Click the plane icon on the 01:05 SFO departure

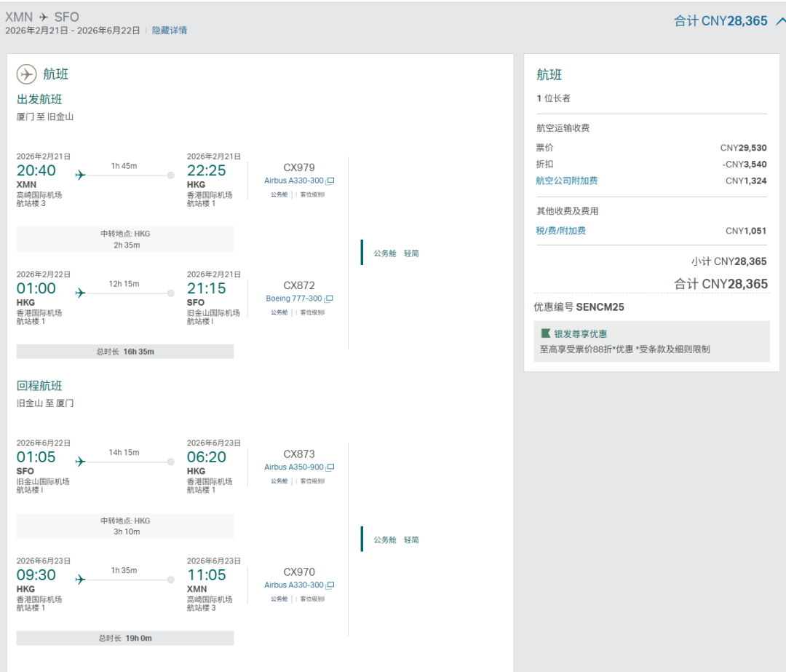pos(80,462)
